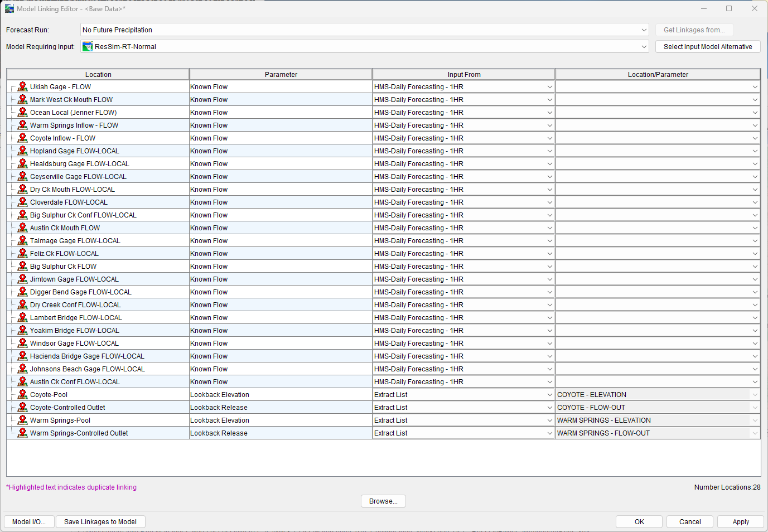This screenshot has height=532, width=768.
Task: Click the Ukiah Gage location pin icon
Action: point(22,86)
